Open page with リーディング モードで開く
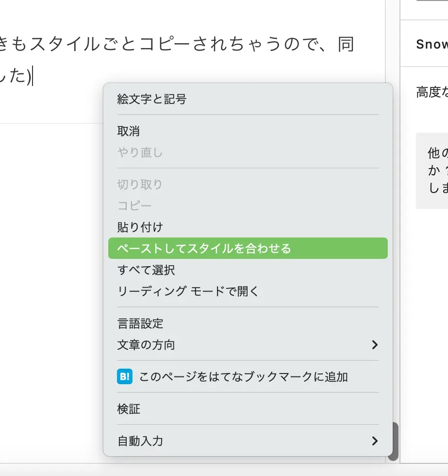The width and height of the screenshot is (448, 476). coord(188,291)
